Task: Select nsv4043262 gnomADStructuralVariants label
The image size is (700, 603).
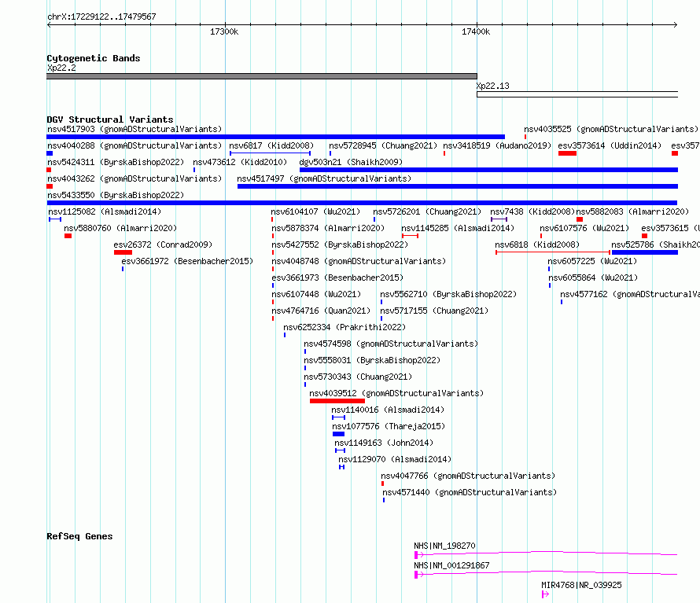Action: click(x=134, y=179)
